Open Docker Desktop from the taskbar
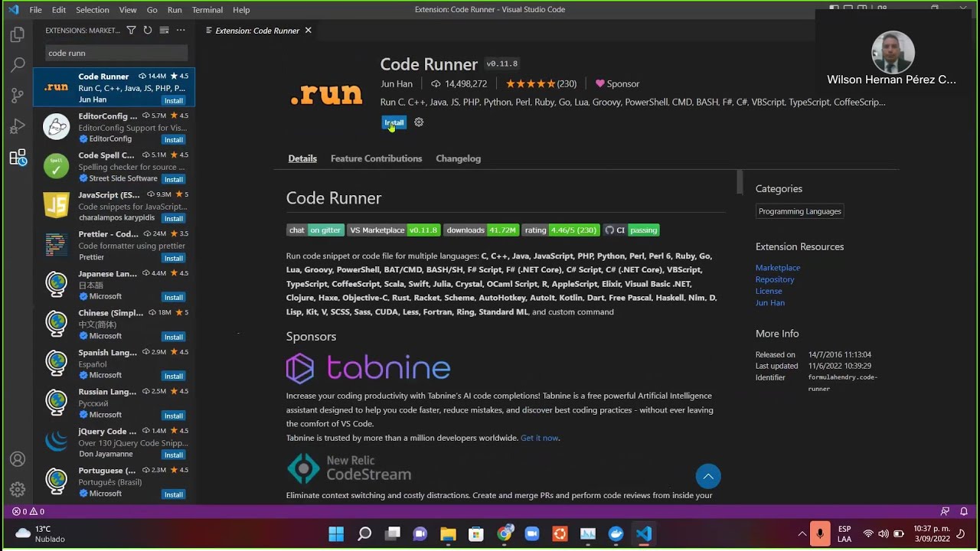The image size is (980, 551). (x=616, y=533)
